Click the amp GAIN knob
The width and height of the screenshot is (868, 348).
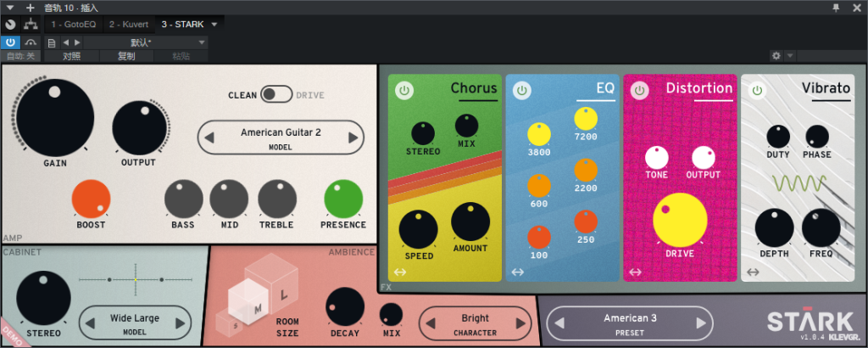point(55,117)
